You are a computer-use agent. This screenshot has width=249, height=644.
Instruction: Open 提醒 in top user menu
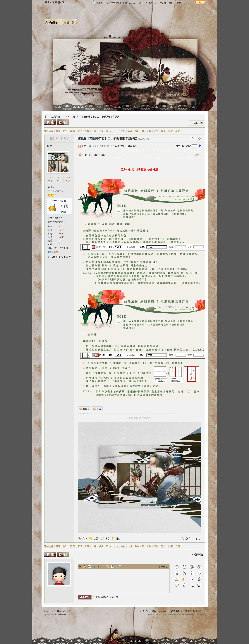[124, 3]
